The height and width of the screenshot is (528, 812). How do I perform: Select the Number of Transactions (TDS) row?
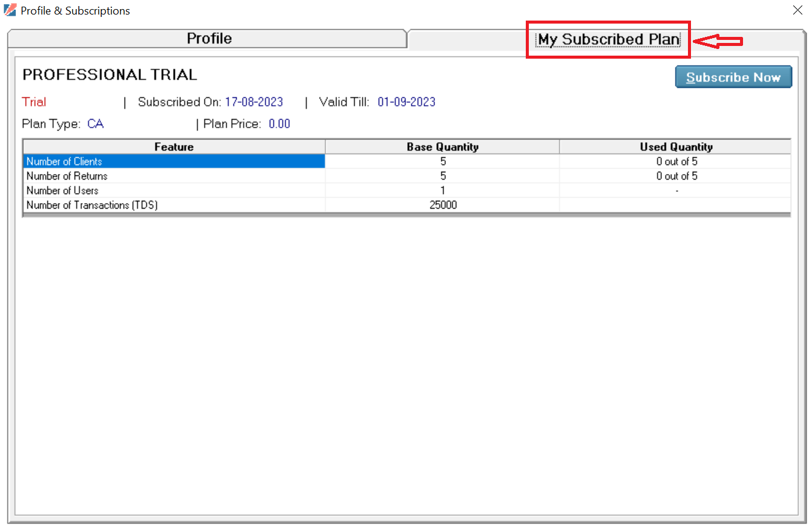coord(407,205)
